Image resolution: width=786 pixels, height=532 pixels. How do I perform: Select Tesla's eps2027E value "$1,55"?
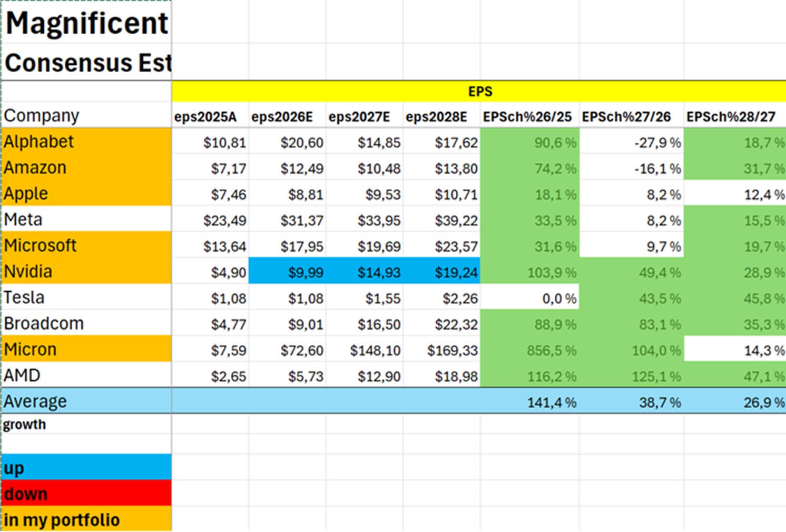point(365,297)
